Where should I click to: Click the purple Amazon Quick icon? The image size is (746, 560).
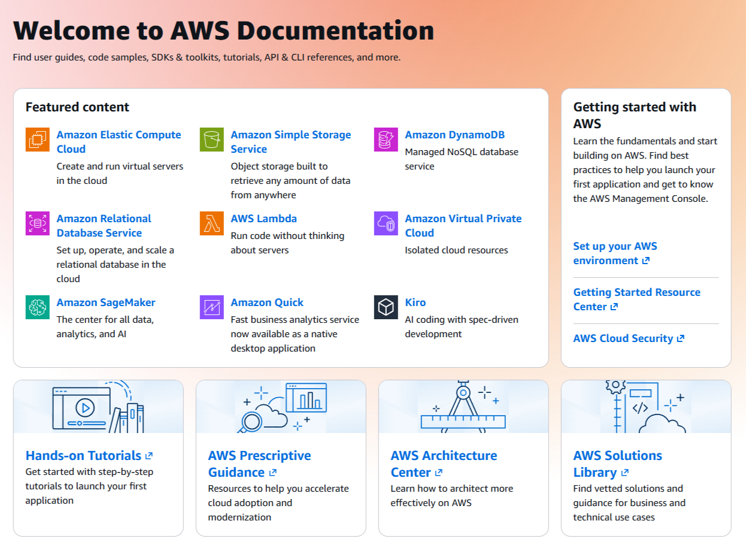[212, 307]
